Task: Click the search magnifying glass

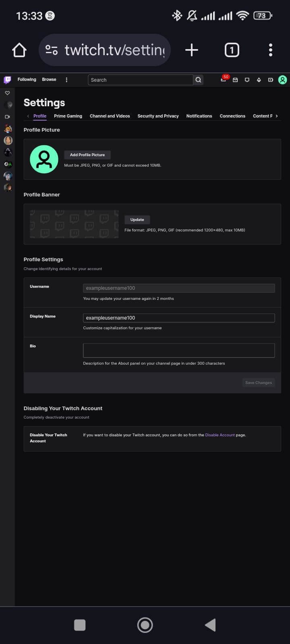Action: (x=198, y=80)
